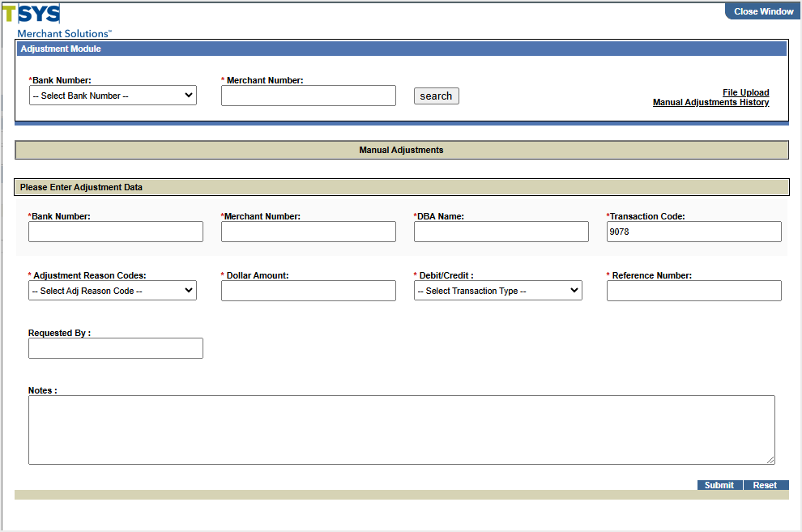This screenshot has height=532, width=802.
Task: Click into the Requested By field
Action: point(116,348)
